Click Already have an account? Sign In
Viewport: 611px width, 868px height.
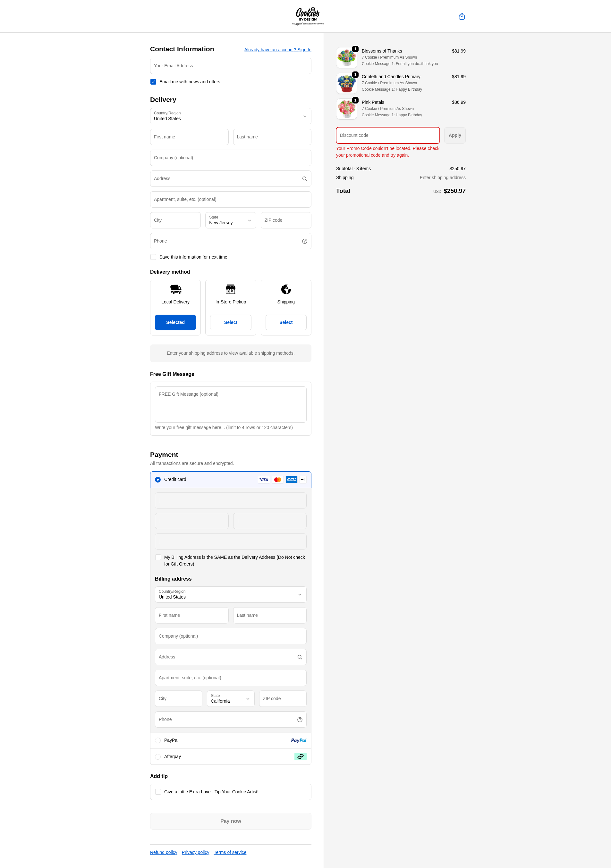coord(278,50)
